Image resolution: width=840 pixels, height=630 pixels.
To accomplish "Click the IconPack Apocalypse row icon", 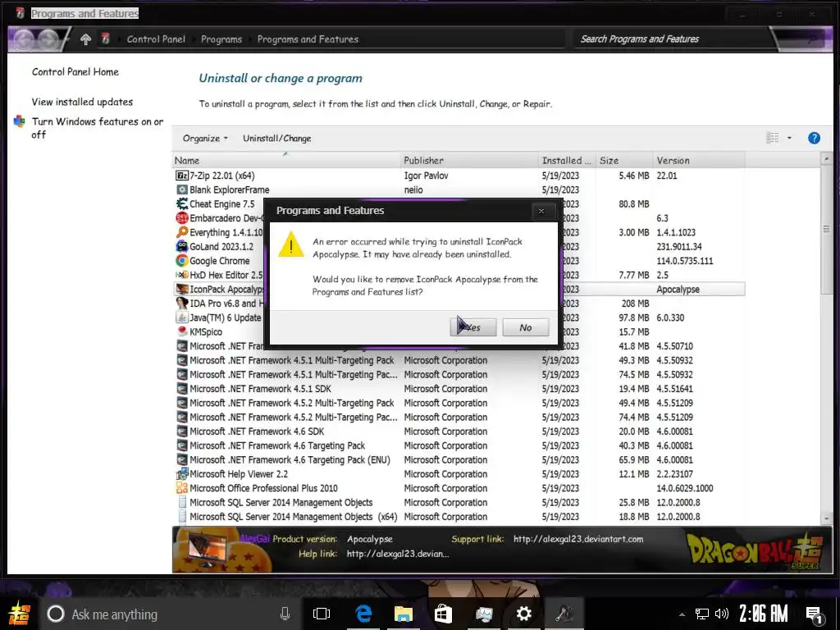I will click(x=182, y=290).
